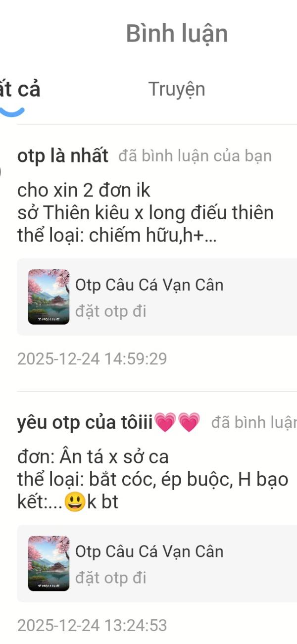Open profile of yêu otp của tôiii
The height and width of the screenshot is (644, 297).
86,422
